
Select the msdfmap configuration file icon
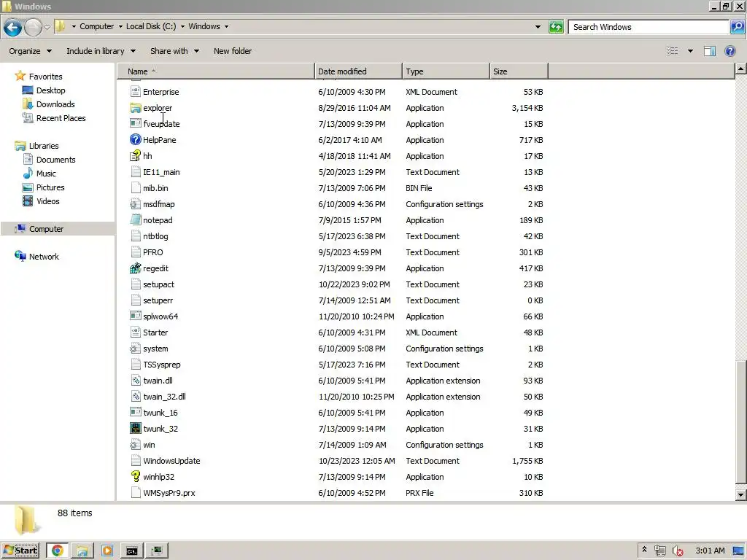pos(135,204)
